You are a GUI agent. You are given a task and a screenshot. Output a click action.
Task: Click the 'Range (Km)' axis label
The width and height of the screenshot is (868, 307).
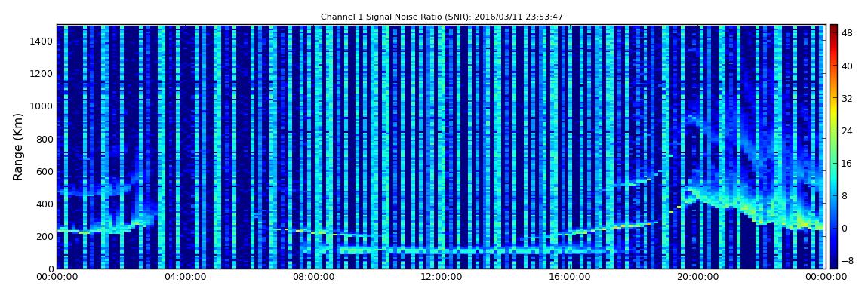tap(18, 146)
